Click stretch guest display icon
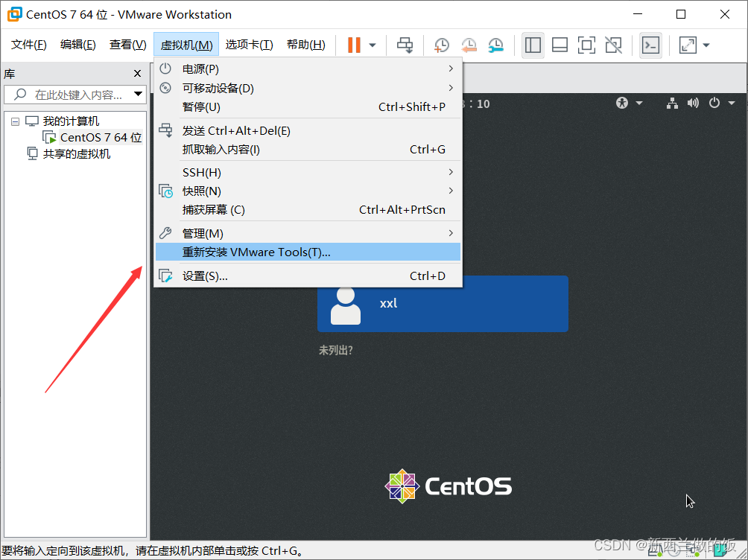The width and height of the screenshot is (748, 560). point(688,45)
